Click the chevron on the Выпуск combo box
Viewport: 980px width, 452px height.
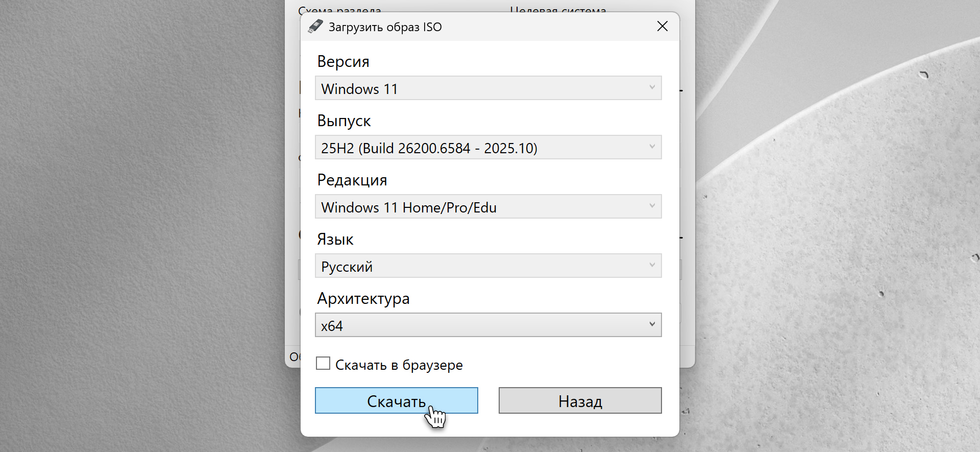(652, 147)
